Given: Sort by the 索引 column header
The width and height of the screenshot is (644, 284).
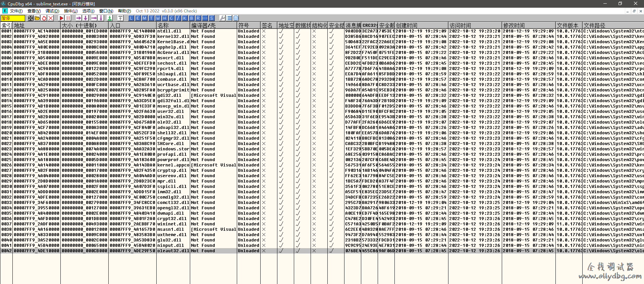Looking at the screenshot, I should click(6, 25).
